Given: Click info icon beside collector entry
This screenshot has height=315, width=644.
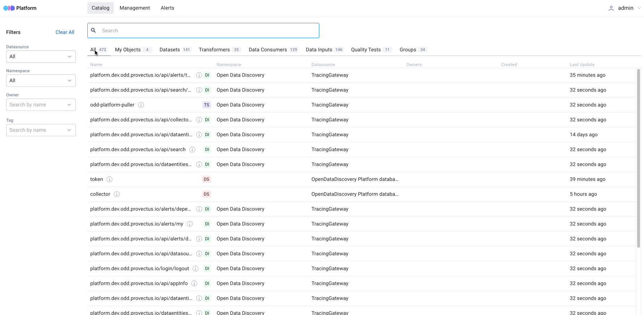Looking at the screenshot, I should (117, 194).
